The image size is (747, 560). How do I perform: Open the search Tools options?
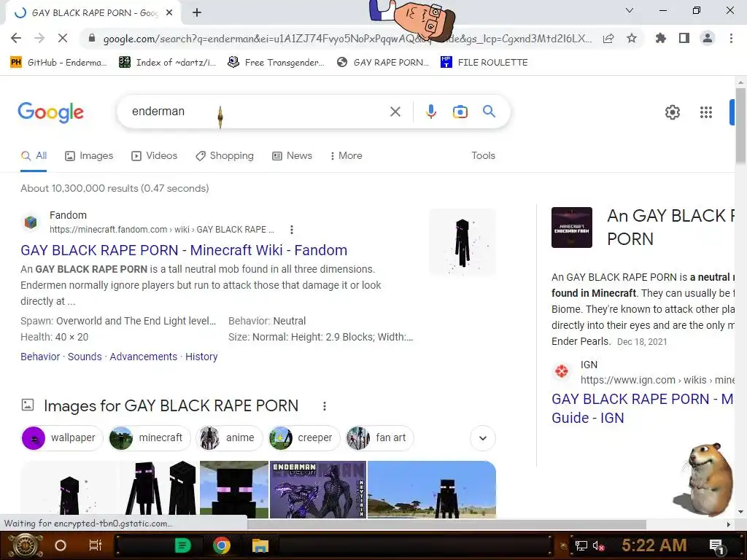point(483,156)
